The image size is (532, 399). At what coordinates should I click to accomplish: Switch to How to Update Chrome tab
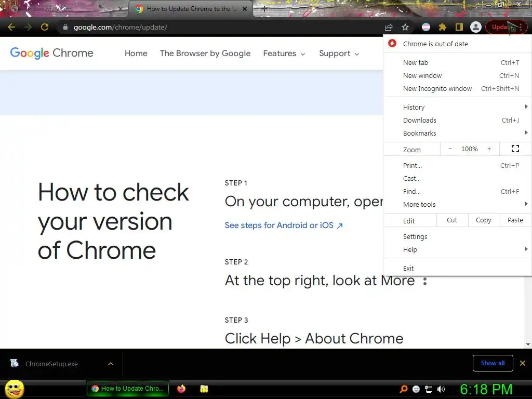pyautogui.click(x=191, y=9)
